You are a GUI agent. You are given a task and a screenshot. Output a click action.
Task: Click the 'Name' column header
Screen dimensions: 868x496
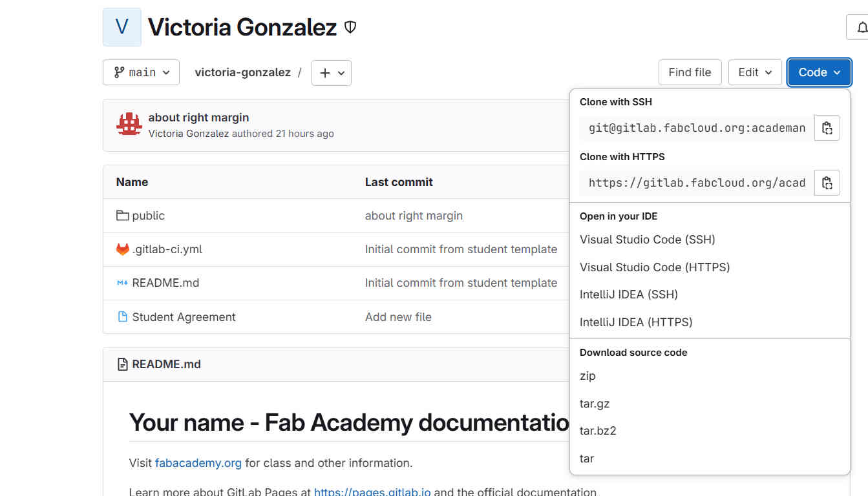(x=132, y=182)
